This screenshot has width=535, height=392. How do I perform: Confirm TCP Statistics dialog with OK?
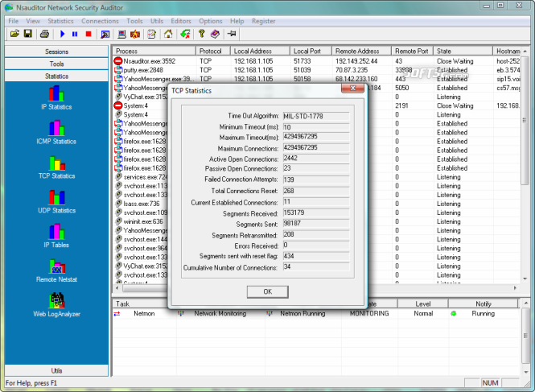[267, 291]
